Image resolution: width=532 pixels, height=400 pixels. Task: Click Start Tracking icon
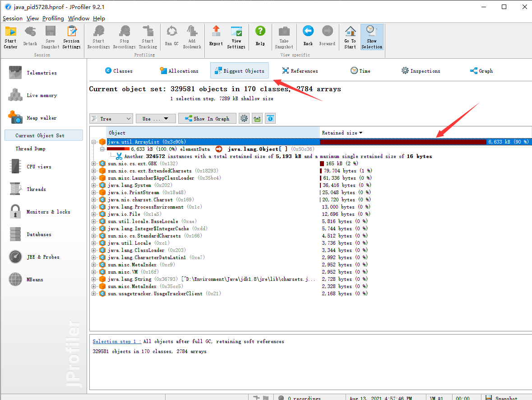[148, 37]
